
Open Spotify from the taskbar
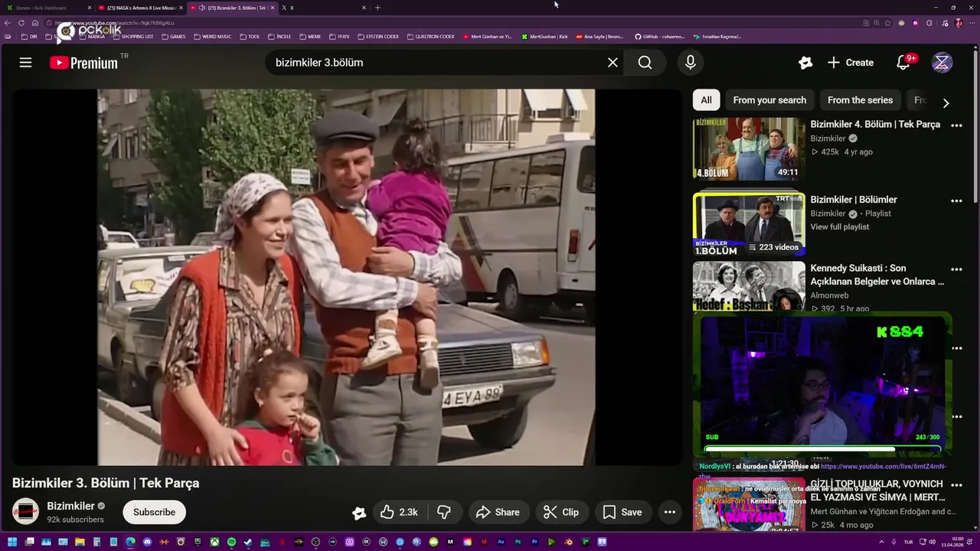click(x=231, y=543)
